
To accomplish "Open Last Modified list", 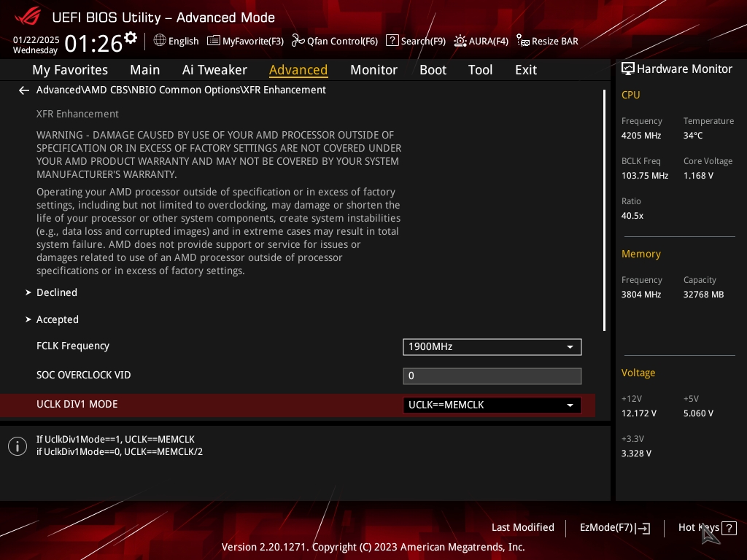I will click(x=522, y=527).
